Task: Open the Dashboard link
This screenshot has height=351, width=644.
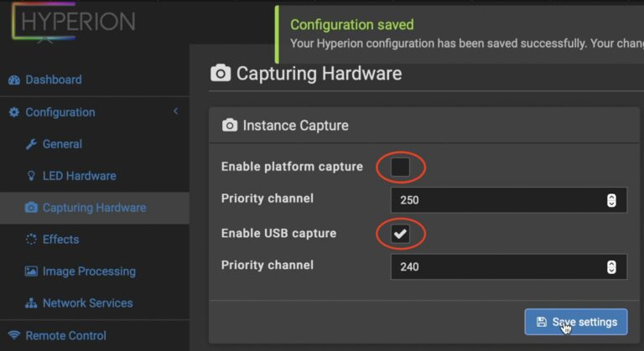Action: pos(54,80)
